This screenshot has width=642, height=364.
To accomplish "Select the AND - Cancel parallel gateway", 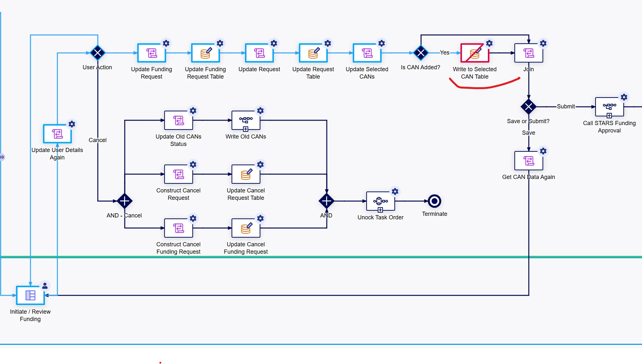I will tap(125, 201).
